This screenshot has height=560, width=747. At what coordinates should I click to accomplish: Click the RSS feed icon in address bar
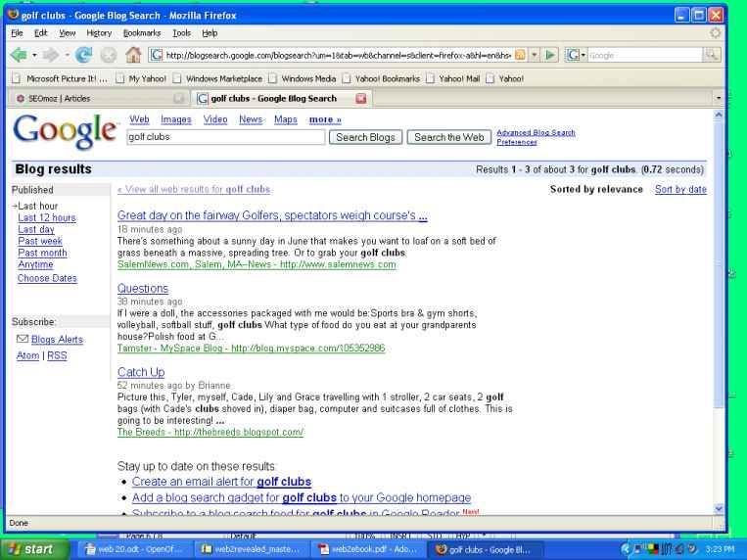[x=520, y=55]
